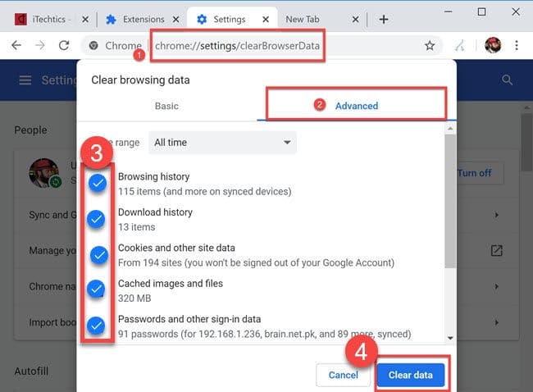
Task: Click the '91 passwords' description text
Action: (x=265, y=335)
